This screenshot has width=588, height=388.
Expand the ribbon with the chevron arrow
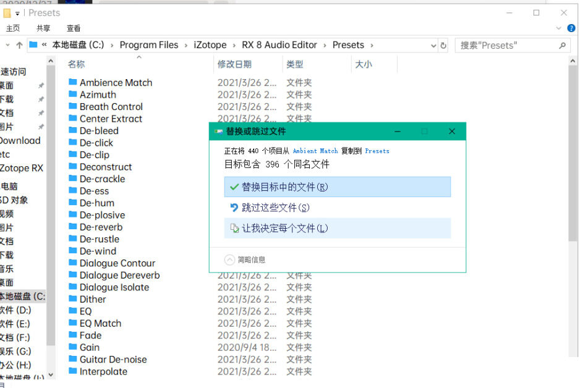(561, 28)
